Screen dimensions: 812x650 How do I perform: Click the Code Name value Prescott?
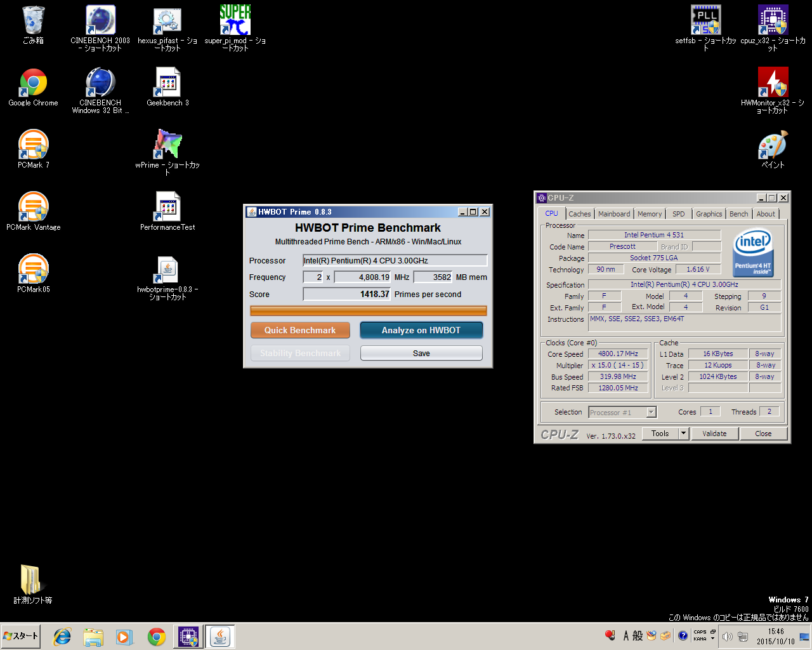[x=622, y=246]
